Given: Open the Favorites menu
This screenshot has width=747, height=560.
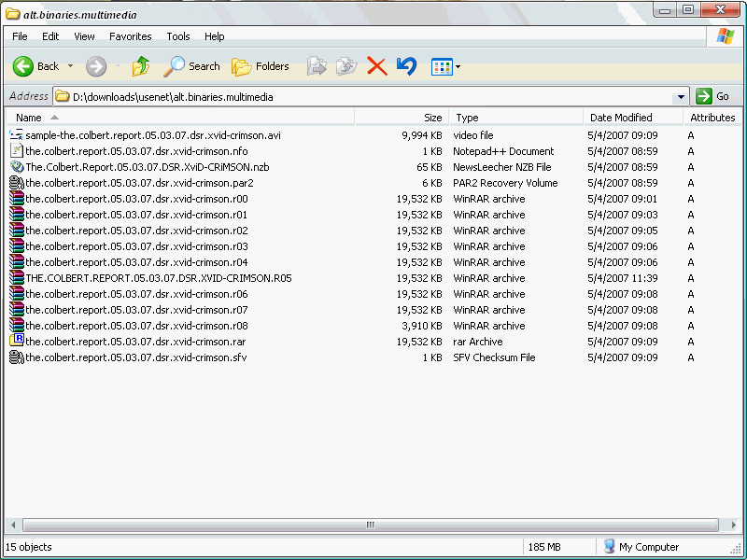Looking at the screenshot, I should click(130, 36).
